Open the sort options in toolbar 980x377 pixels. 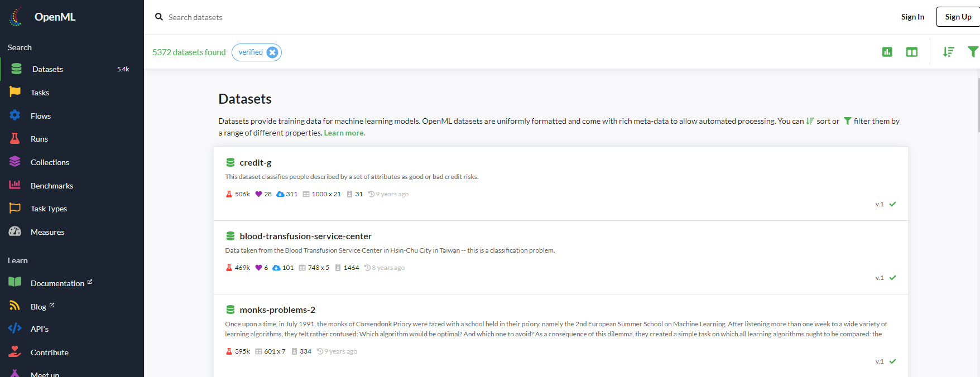(949, 52)
